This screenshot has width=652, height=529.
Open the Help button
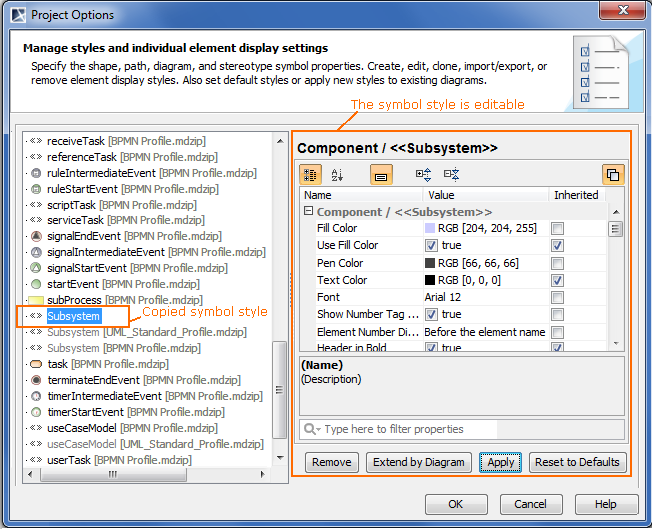tap(606, 504)
